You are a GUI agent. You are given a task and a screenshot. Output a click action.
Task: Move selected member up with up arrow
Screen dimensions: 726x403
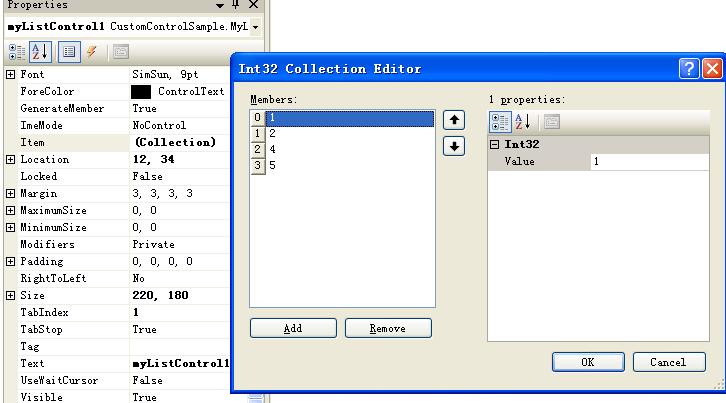click(454, 120)
